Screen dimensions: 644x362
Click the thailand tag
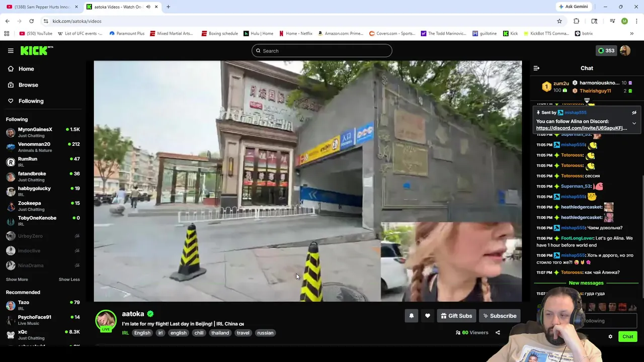point(220,333)
